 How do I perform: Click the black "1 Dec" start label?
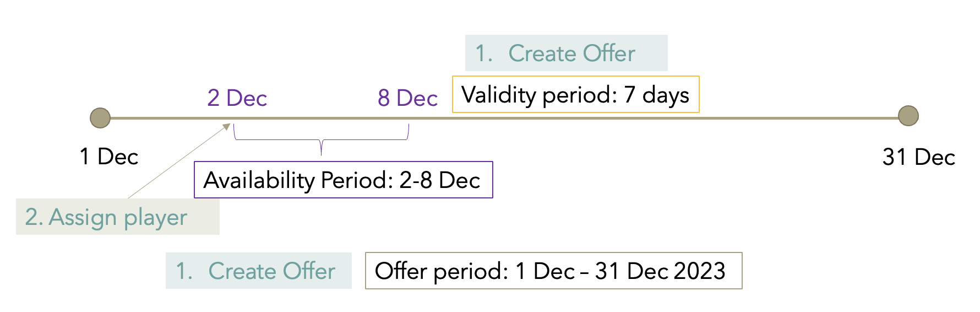(x=109, y=157)
